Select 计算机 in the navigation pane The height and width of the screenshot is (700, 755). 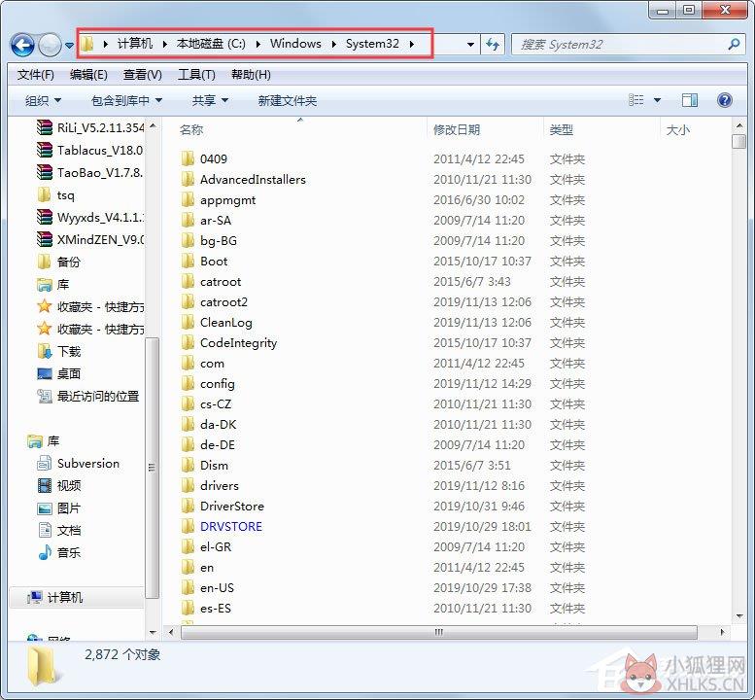click(54, 597)
